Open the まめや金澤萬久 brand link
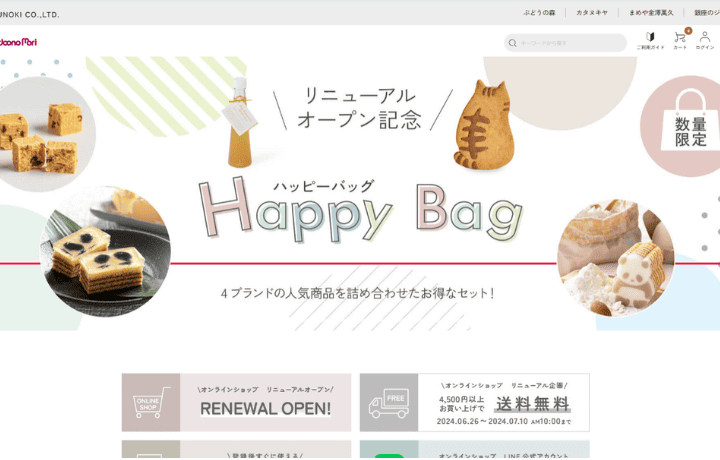Image resolution: width=720 pixels, height=460 pixels. pyautogui.click(x=651, y=13)
